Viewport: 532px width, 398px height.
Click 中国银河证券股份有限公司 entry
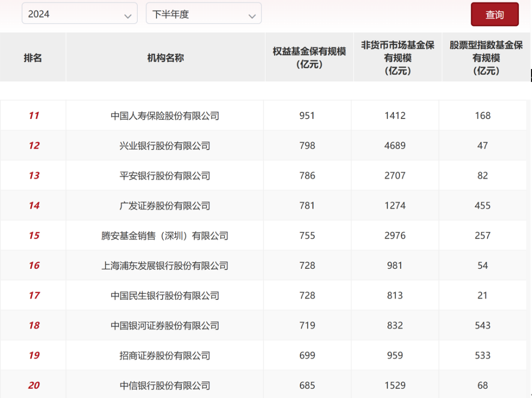click(165, 325)
